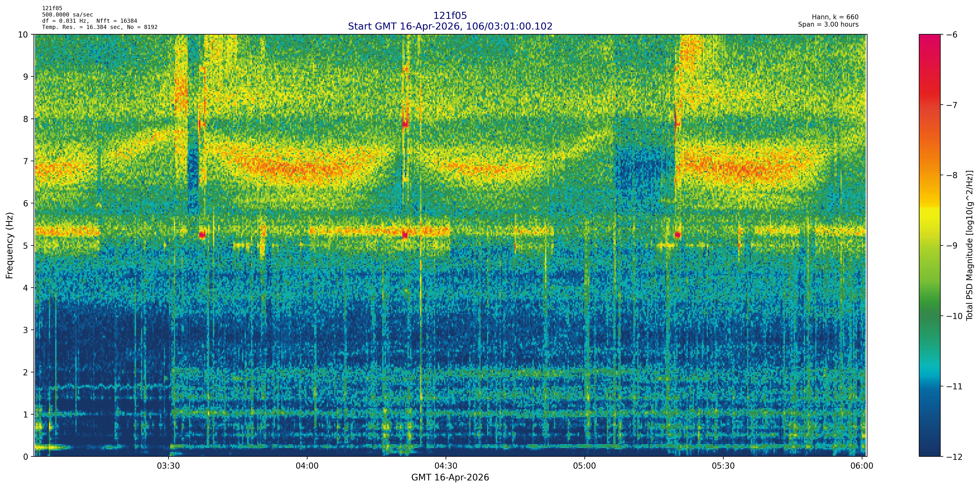Click the 04:00 time axis tick label
The width and height of the screenshot is (980, 488).
click(x=307, y=466)
